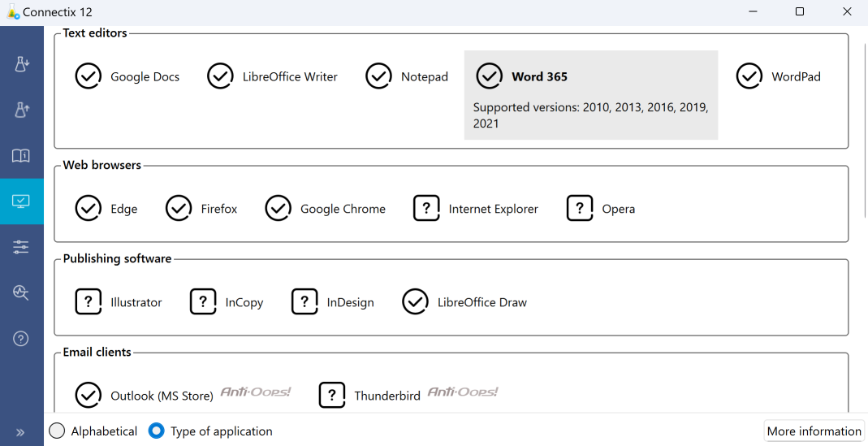Select the monitor checkmark sidebar icon
The image size is (868, 446).
pyautogui.click(x=22, y=201)
